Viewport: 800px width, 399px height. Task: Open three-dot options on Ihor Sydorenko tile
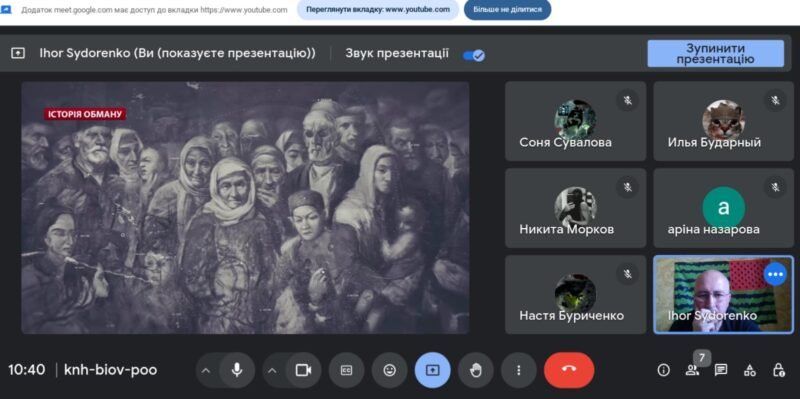pyautogui.click(x=776, y=275)
